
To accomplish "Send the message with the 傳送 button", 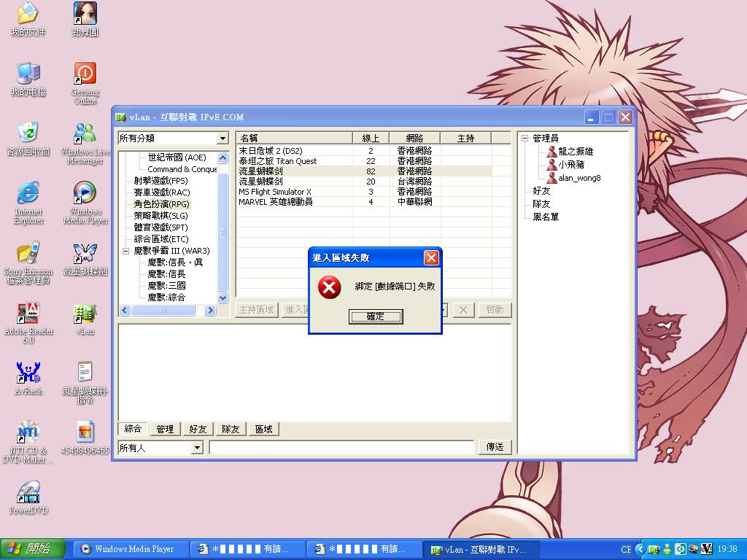I will point(495,447).
